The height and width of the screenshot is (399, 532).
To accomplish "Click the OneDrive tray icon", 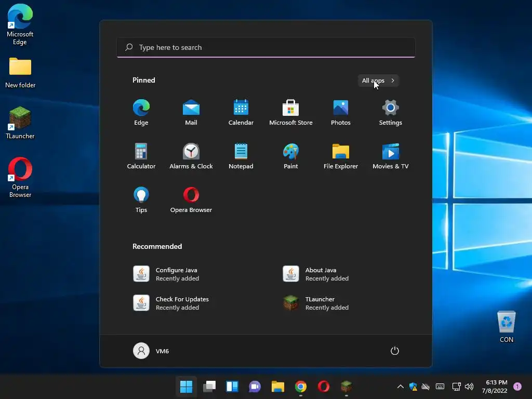I will point(425,387).
